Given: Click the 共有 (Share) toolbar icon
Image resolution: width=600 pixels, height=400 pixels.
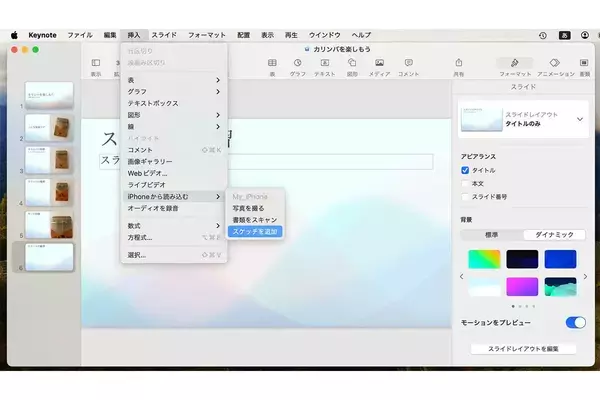Looking at the screenshot, I should pos(458,63).
